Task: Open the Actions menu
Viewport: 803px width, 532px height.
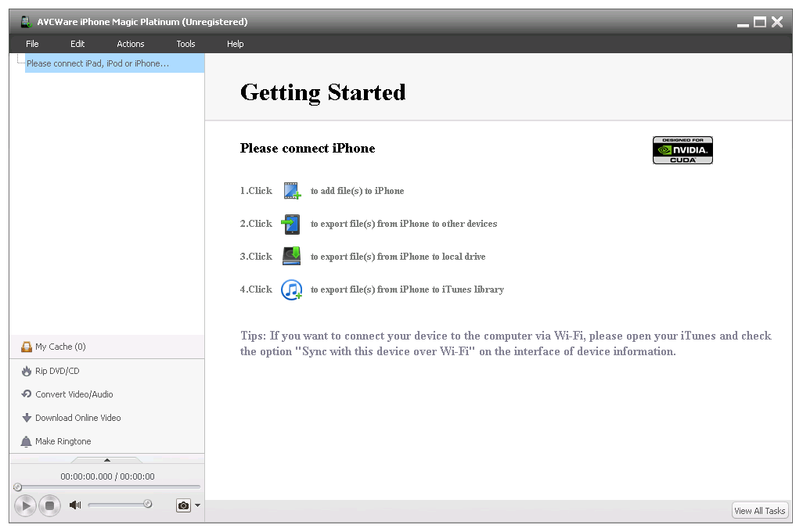Action: [x=131, y=44]
